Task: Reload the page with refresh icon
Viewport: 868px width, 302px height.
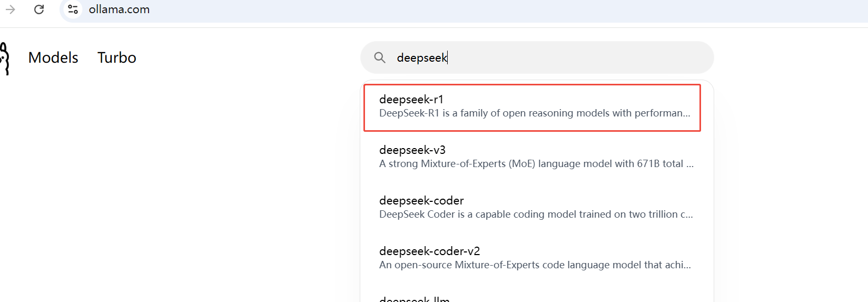Action: tap(39, 9)
